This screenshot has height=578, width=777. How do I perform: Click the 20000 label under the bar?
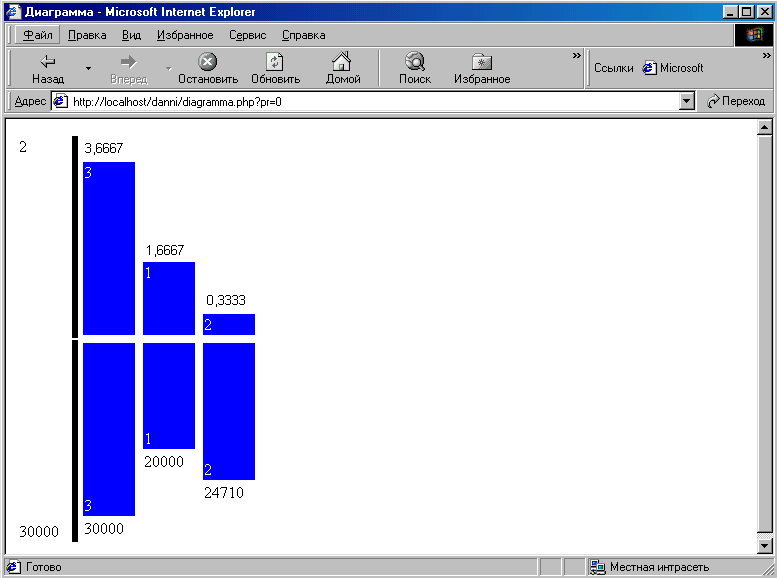point(164,462)
